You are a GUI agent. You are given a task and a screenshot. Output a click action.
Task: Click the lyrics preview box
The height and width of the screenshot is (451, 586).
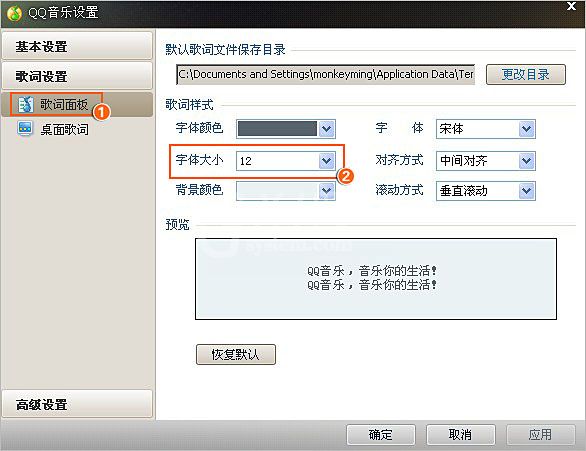[x=376, y=279]
